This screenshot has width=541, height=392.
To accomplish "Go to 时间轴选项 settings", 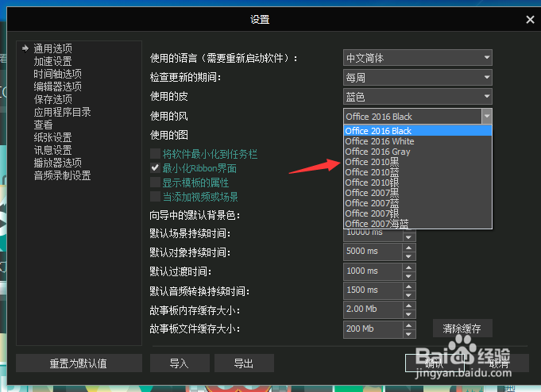I will click(58, 74).
